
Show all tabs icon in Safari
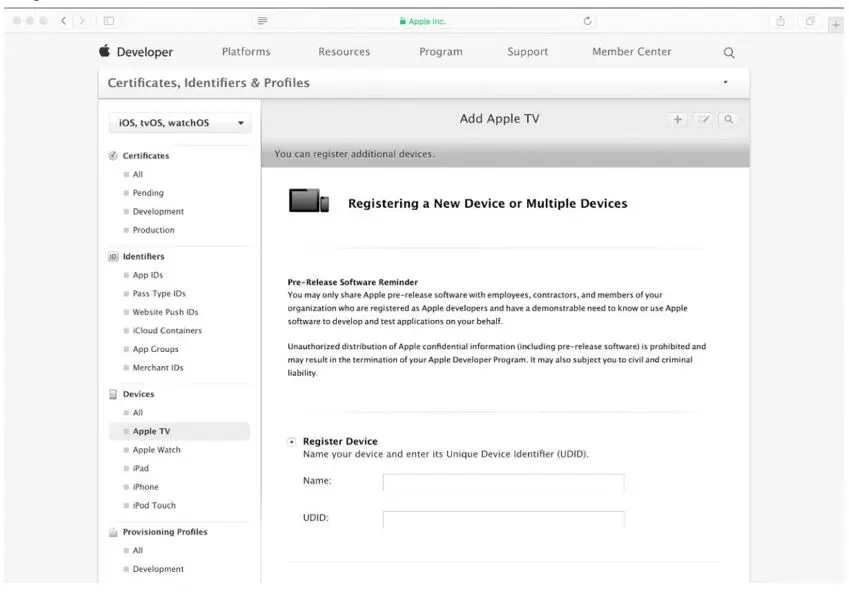pyautogui.click(x=810, y=21)
